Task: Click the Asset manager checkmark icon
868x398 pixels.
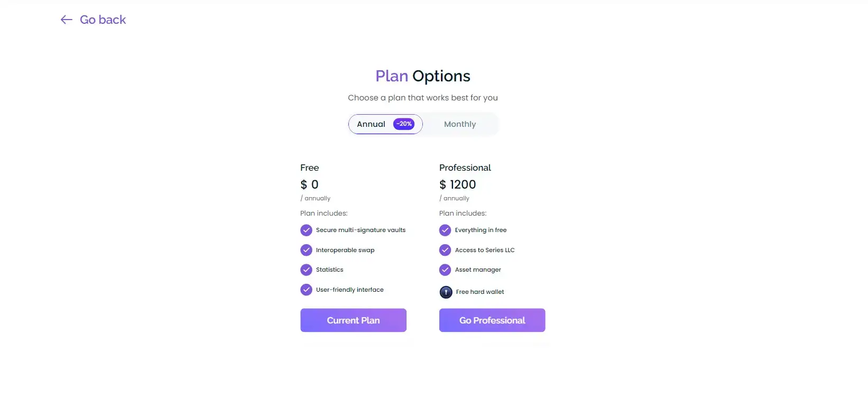Action: 445,270
